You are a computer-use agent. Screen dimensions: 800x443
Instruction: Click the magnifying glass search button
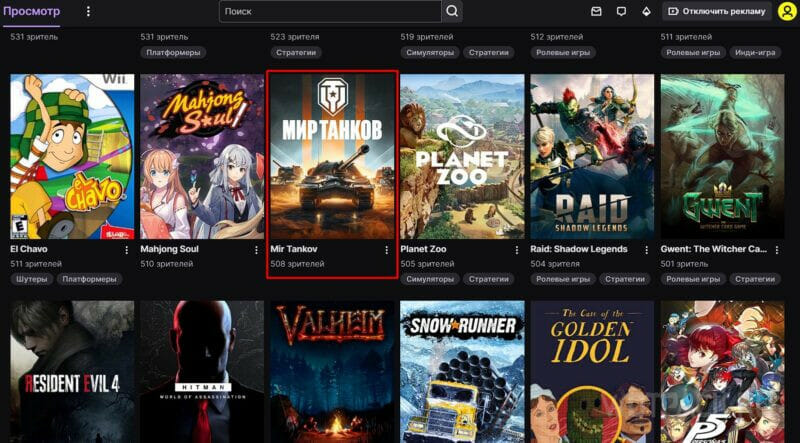click(x=453, y=11)
